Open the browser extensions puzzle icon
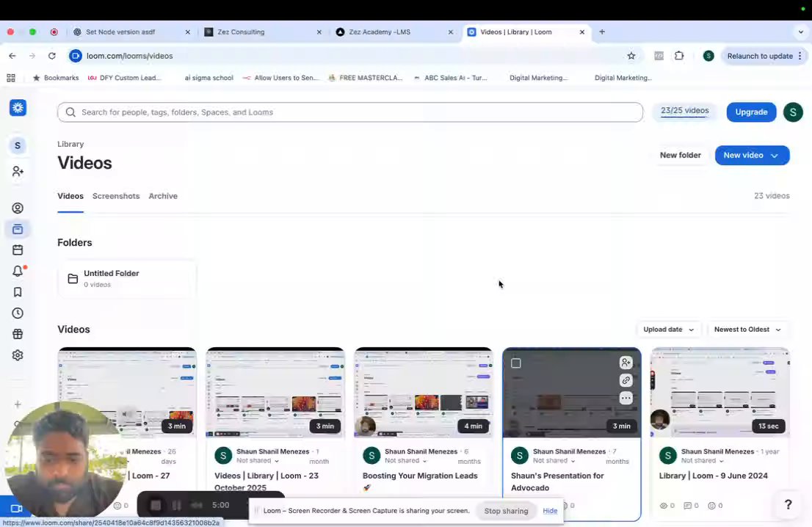Image resolution: width=812 pixels, height=527 pixels. 679,56
